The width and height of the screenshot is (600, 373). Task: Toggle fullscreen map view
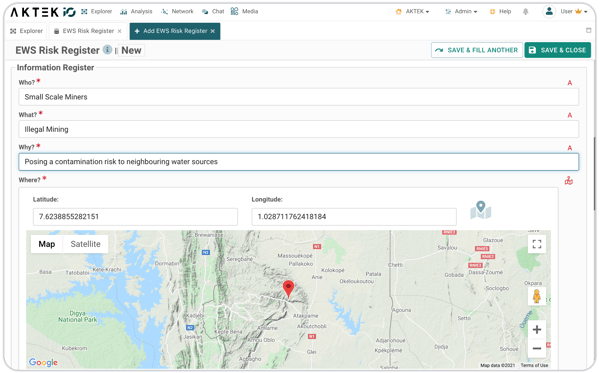click(537, 244)
